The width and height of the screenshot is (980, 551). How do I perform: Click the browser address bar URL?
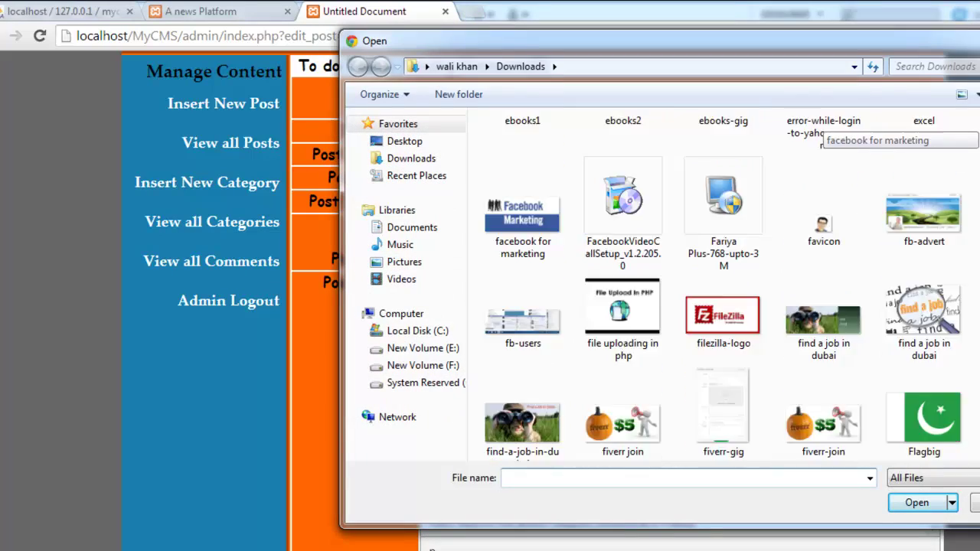coord(207,36)
